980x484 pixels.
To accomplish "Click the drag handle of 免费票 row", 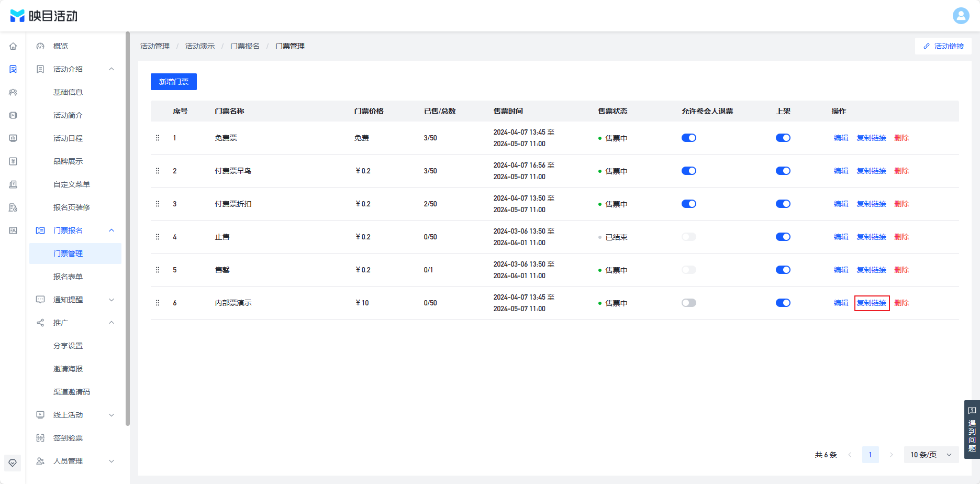I will pyautogui.click(x=158, y=138).
